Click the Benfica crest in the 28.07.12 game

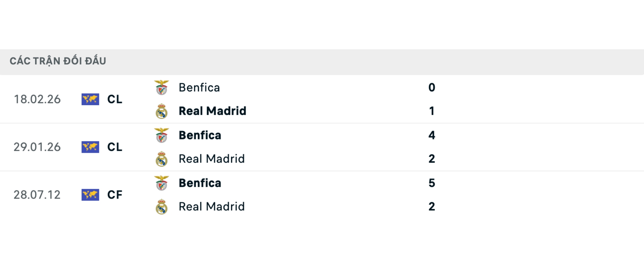(x=161, y=183)
